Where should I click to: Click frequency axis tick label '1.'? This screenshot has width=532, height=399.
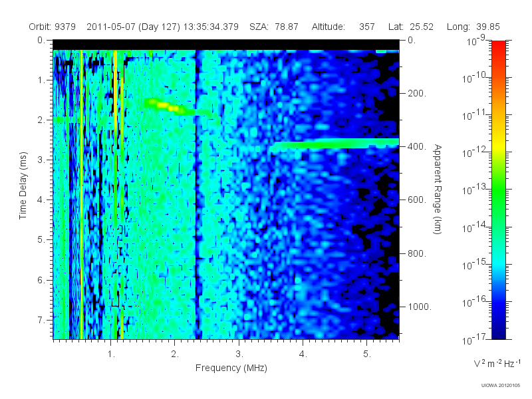pos(111,354)
